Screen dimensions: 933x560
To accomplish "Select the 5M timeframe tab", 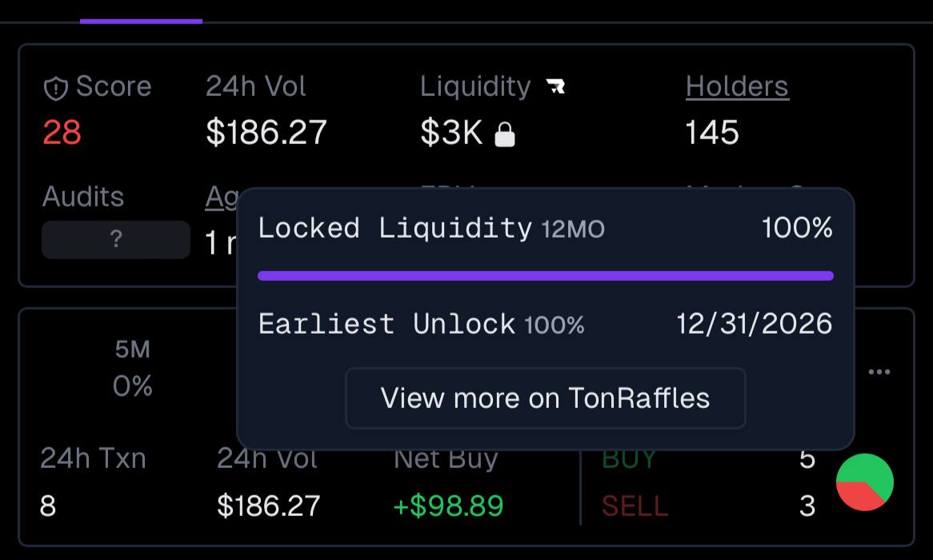I will click(133, 350).
